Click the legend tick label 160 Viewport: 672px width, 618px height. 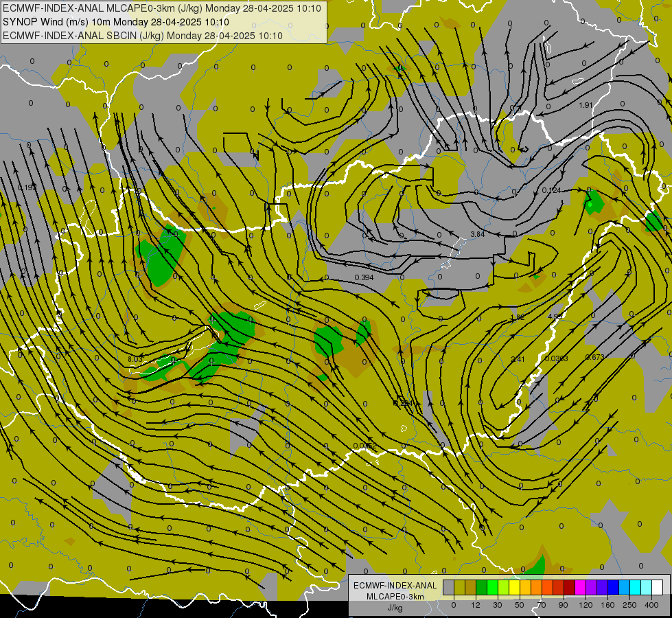coord(607,605)
